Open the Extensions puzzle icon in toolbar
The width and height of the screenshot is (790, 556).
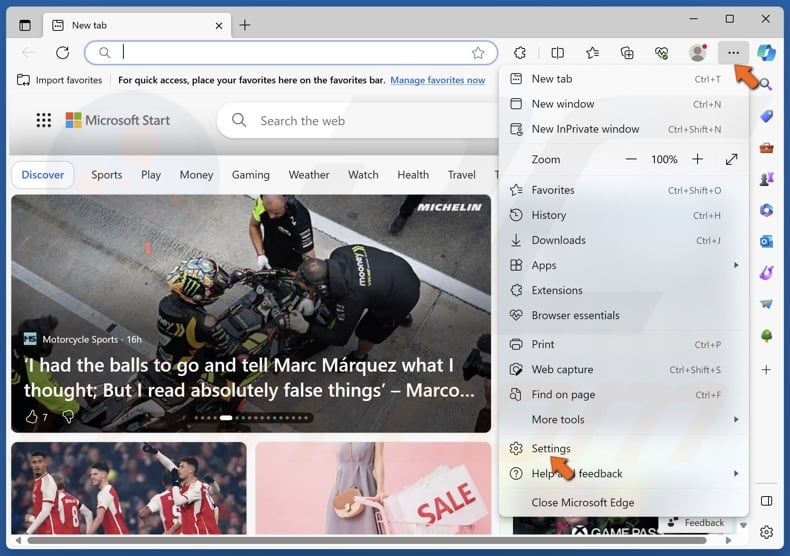click(520, 52)
